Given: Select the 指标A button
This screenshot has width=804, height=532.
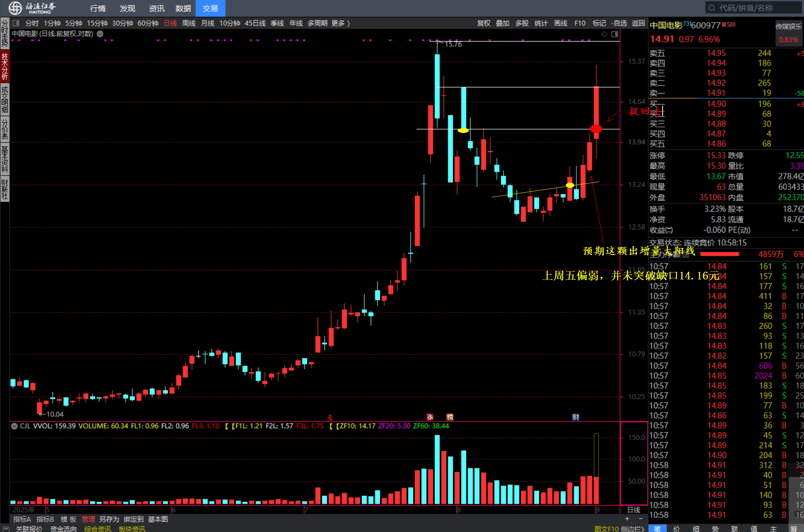Looking at the screenshot, I should 22,519.
